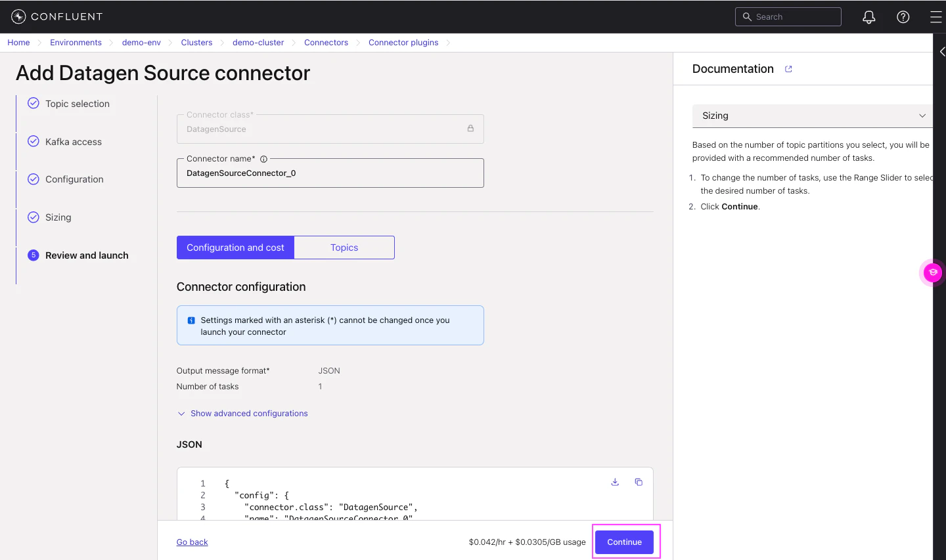Download the connector JSON config
This screenshot has width=946, height=560.
click(x=615, y=482)
